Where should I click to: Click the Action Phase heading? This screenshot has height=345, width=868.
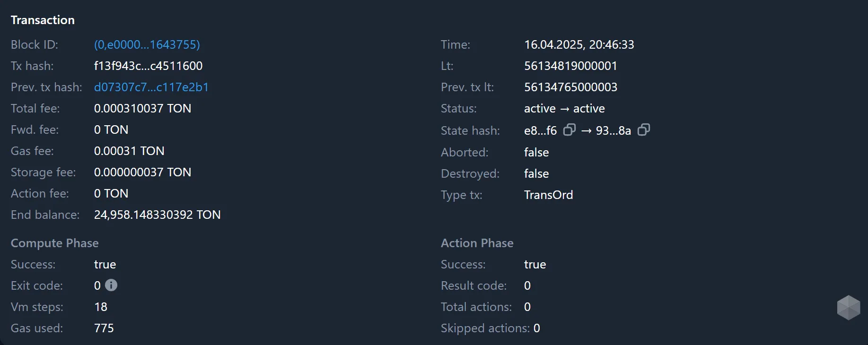pyautogui.click(x=477, y=243)
